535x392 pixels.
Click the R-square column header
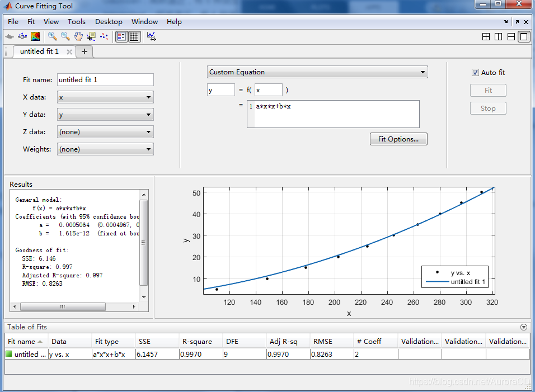[201, 342]
